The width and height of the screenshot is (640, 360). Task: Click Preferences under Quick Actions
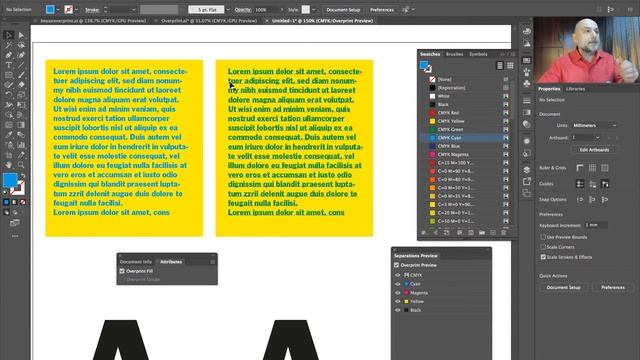tap(613, 287)
